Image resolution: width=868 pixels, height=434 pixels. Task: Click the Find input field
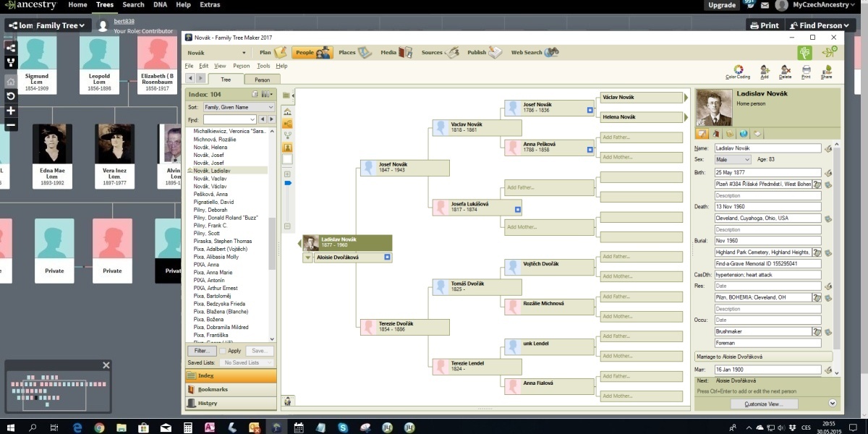click(x=229, y=119)
